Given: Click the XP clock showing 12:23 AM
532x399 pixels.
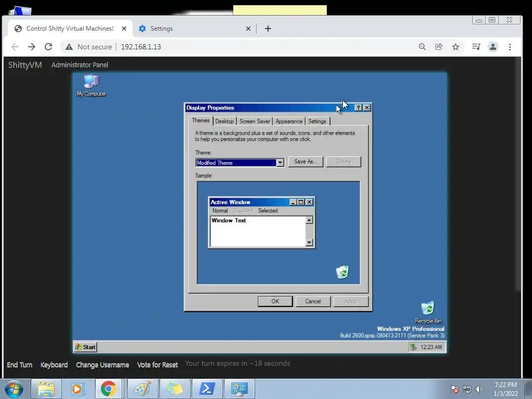Looking at the screenshot, I should click(431, 347).
